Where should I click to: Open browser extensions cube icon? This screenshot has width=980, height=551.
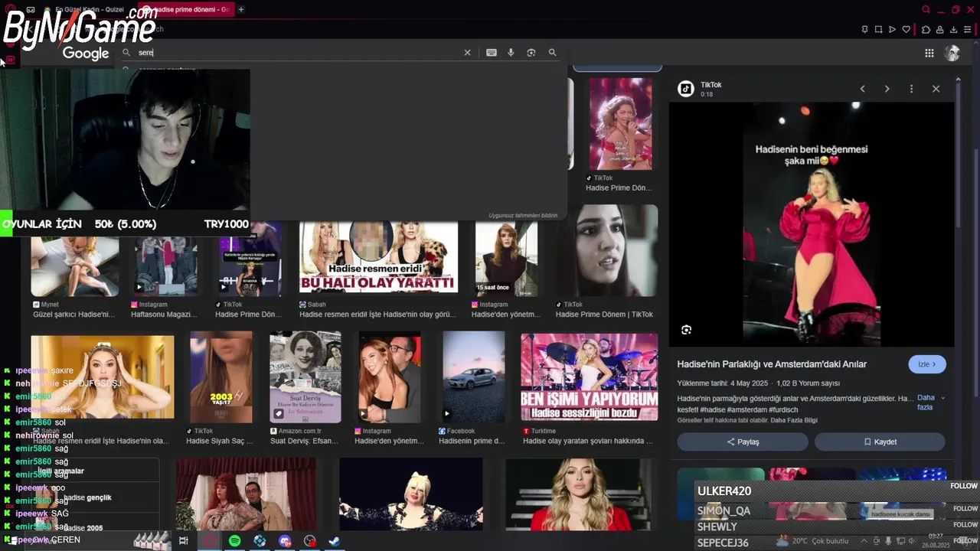(926, 30)
